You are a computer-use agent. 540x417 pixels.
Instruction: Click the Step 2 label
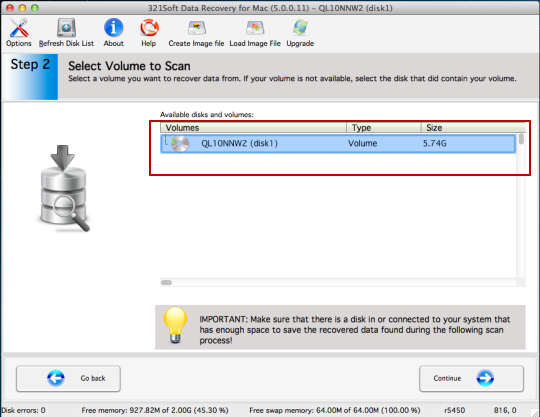click(x=30, y=64)
